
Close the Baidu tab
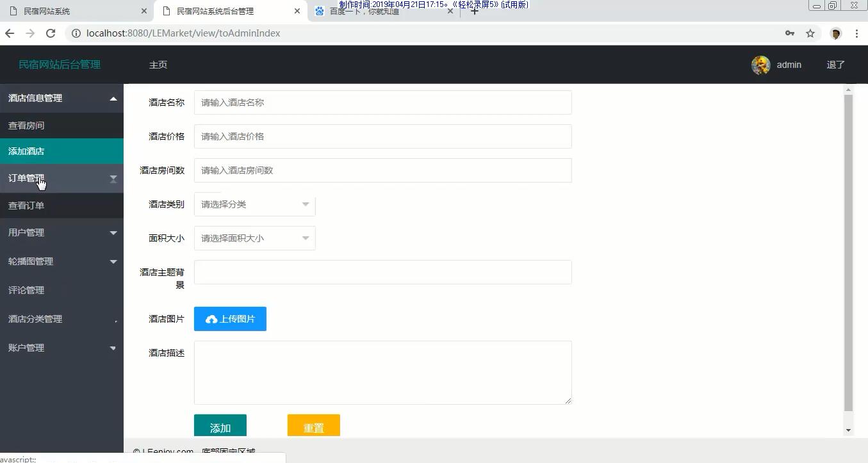click(450, 11)
